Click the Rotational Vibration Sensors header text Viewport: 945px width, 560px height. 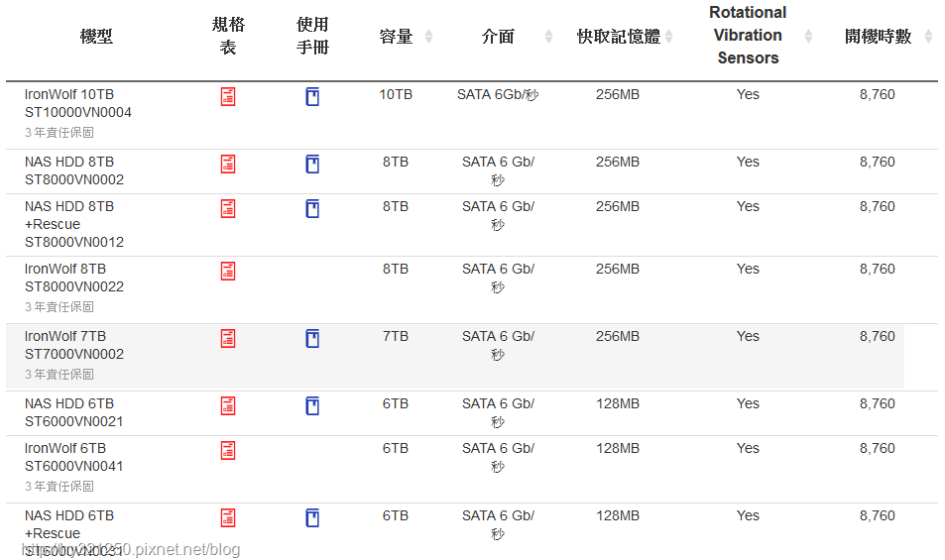tap(748, 35)
